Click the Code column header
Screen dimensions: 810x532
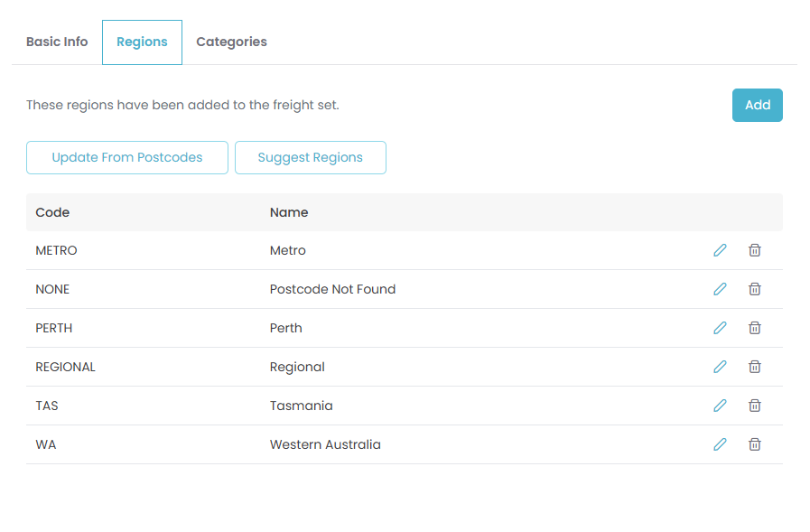(x=52, y=212)
